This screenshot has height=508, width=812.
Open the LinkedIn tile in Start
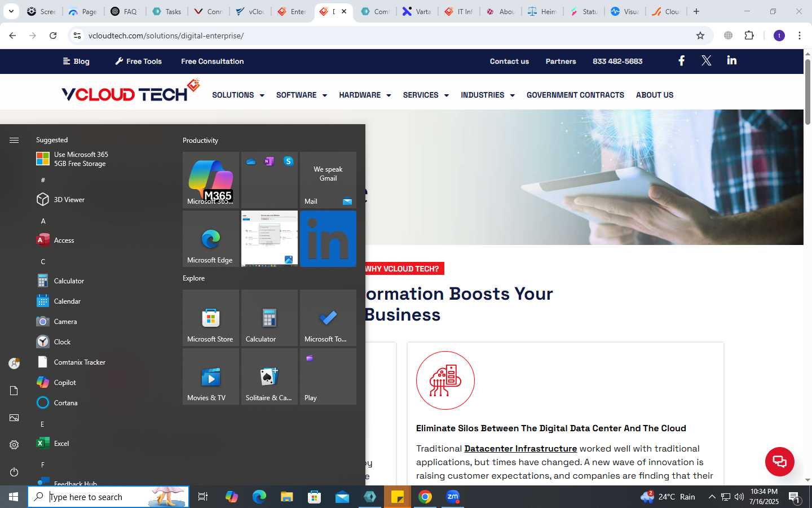coord(328,239)
